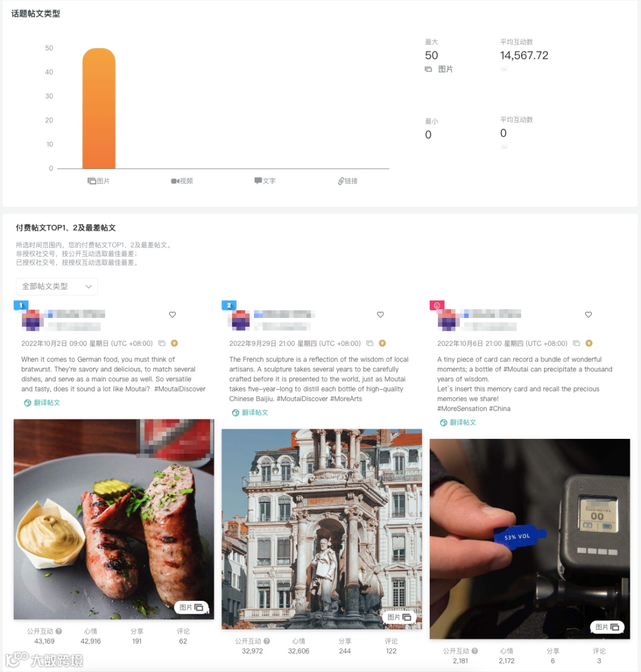Image resolution: width=641 pixels, height=672 pixels.
Task: Expand the dropdown chevron for post types
Action: coord(89,286)
